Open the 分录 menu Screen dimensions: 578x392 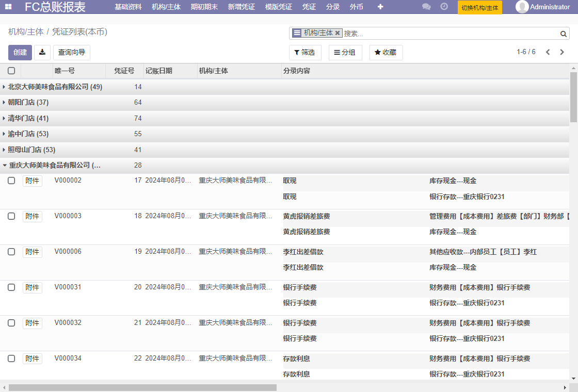point(333,7)
